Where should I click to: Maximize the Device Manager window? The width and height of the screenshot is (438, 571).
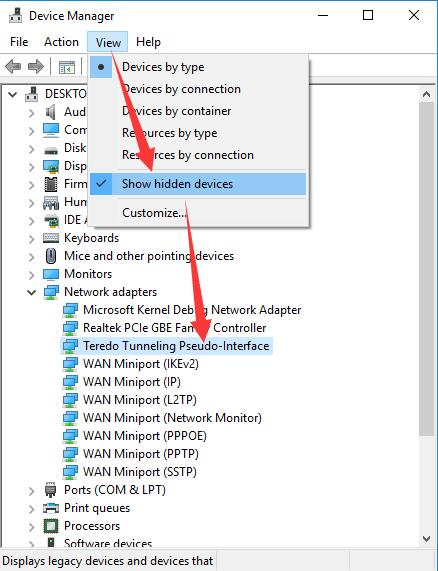tap(368, 15)
